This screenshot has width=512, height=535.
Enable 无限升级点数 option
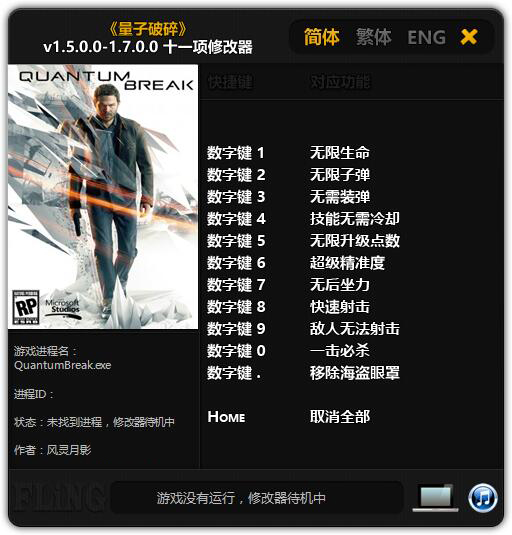pyautogui.click(x=355, y=241)
